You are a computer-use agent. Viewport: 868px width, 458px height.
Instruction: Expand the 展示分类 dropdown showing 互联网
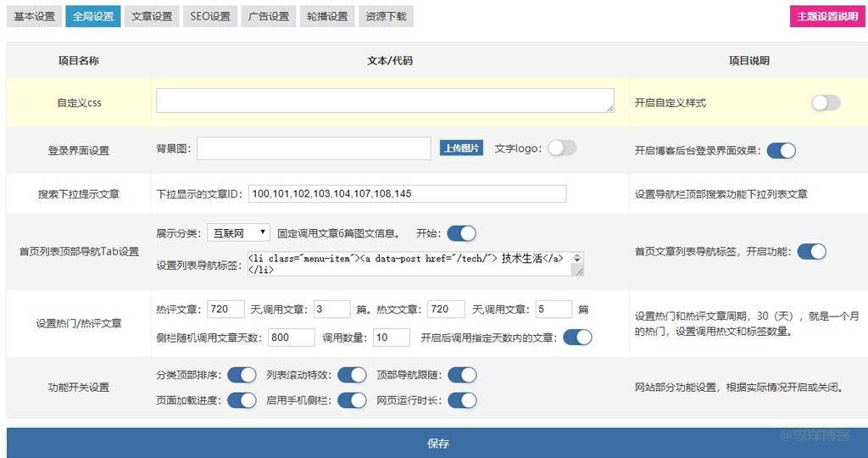pyautogui.click(x=238, y=232)
